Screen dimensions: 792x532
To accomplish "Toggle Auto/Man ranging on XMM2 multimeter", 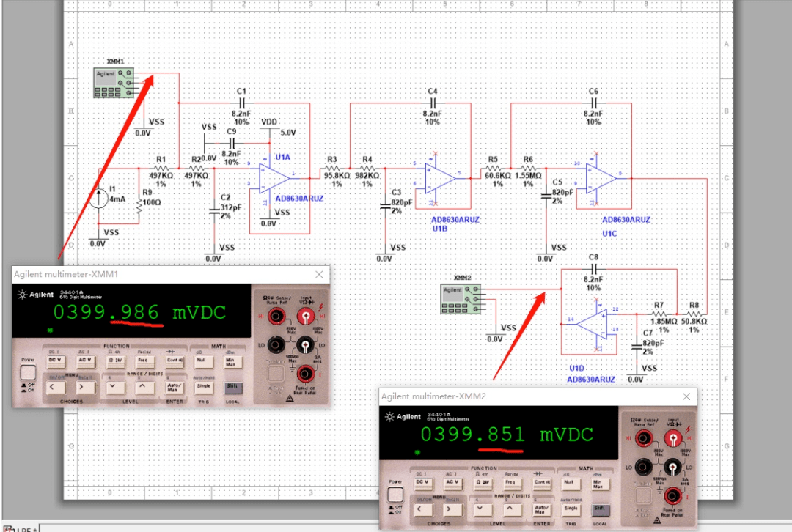I will click(541, 509).
